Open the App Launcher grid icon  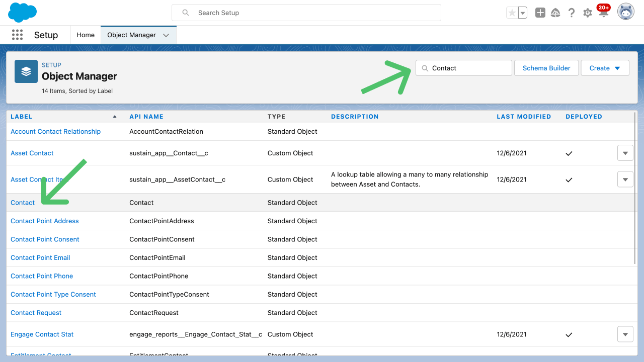click(17, 35)
